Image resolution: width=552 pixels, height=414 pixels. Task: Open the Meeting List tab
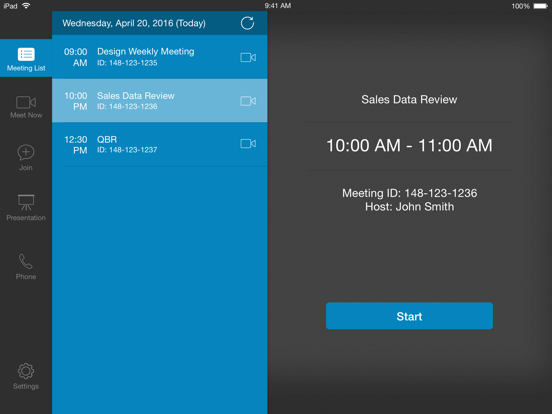26,58
